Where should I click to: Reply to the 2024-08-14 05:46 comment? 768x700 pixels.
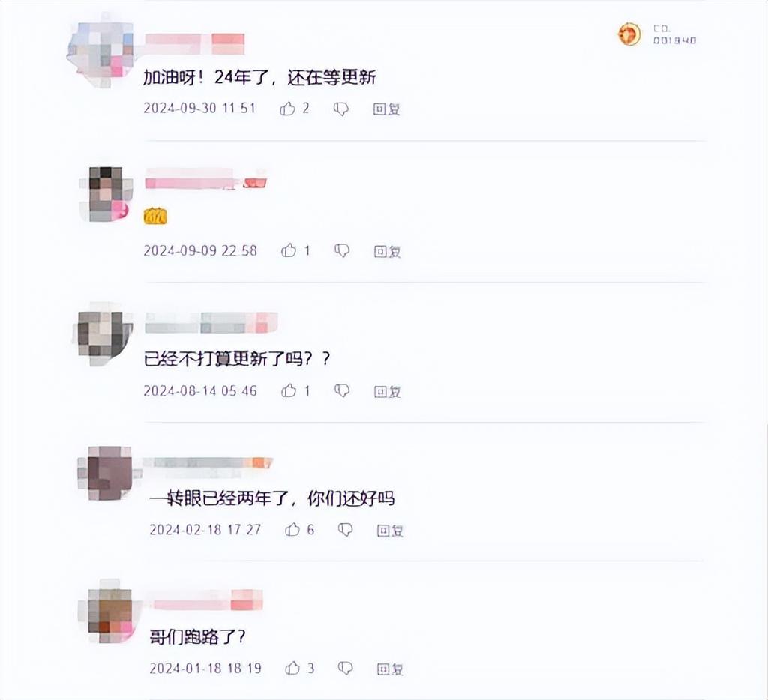click(x=387, y=392)
